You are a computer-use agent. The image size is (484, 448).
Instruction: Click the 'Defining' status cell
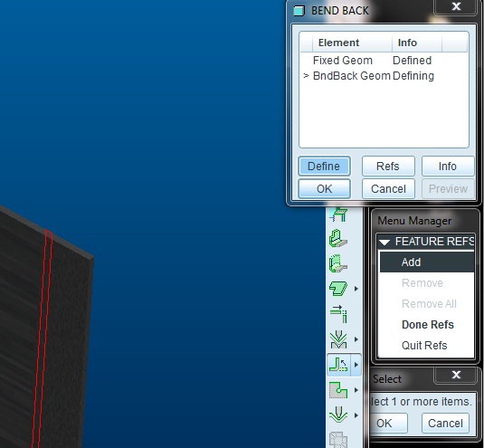413,76
